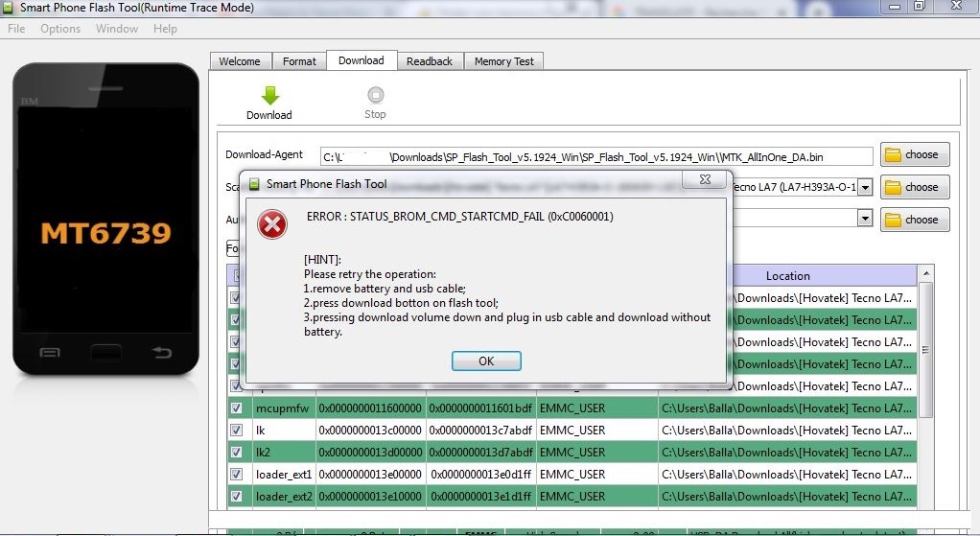Click begin address 0x0000000013d00000

point(370,452)
